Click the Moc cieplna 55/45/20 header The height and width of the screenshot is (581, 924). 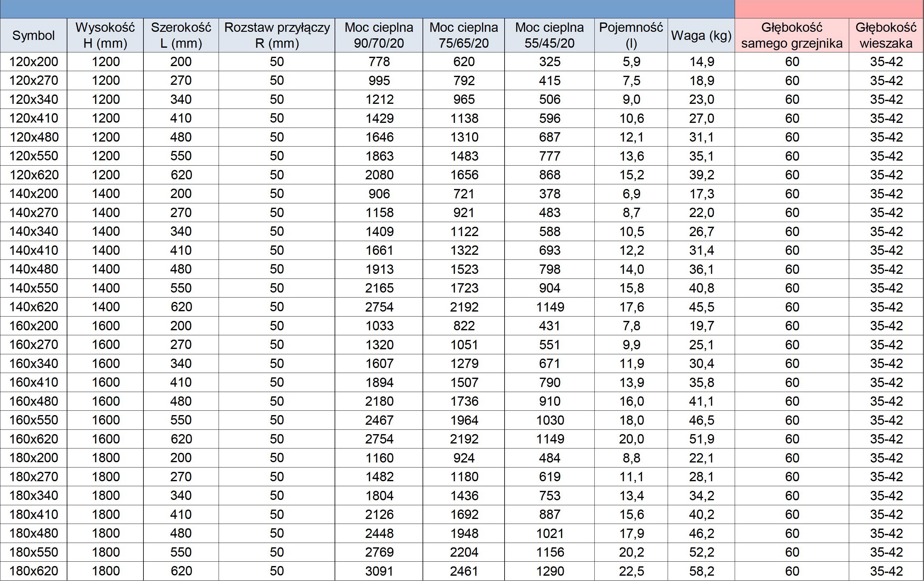[549, 35]
